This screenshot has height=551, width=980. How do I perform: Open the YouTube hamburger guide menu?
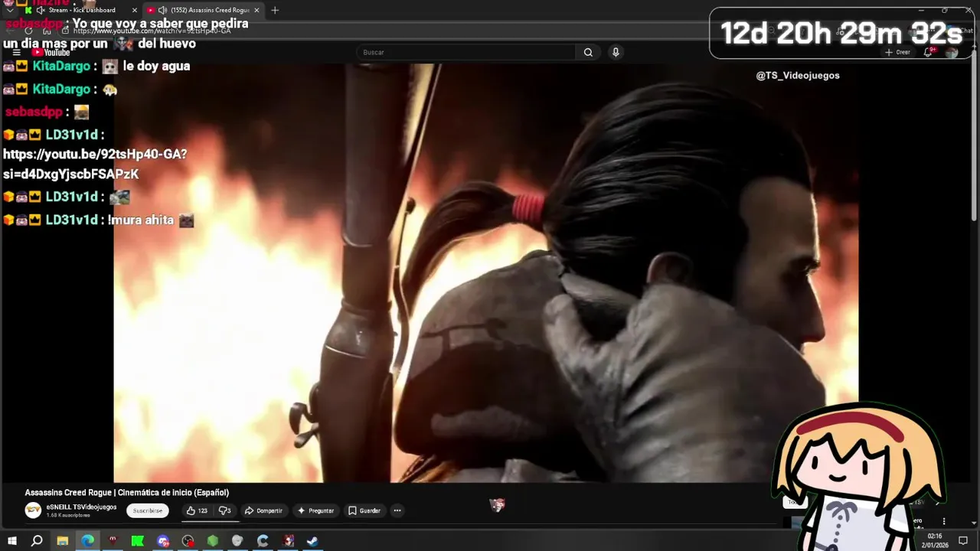click(16, 53)
